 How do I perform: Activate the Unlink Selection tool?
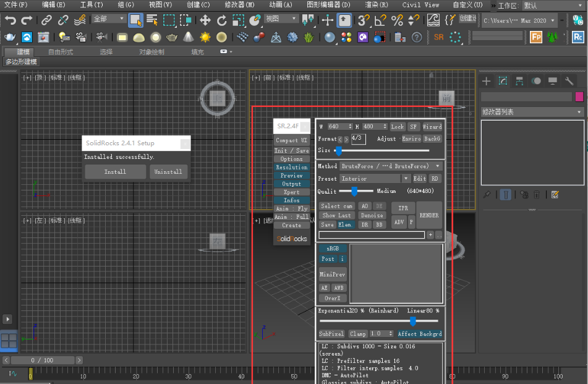63,20
